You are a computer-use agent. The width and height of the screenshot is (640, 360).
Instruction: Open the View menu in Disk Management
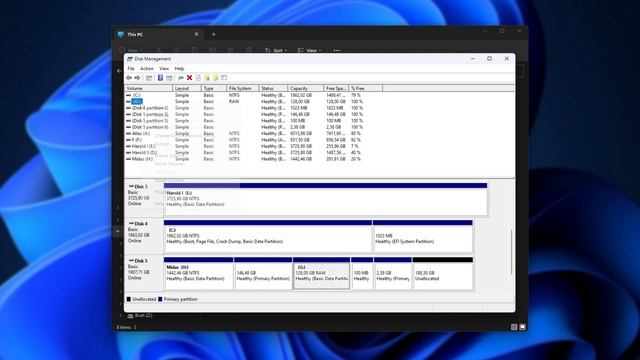164,69
